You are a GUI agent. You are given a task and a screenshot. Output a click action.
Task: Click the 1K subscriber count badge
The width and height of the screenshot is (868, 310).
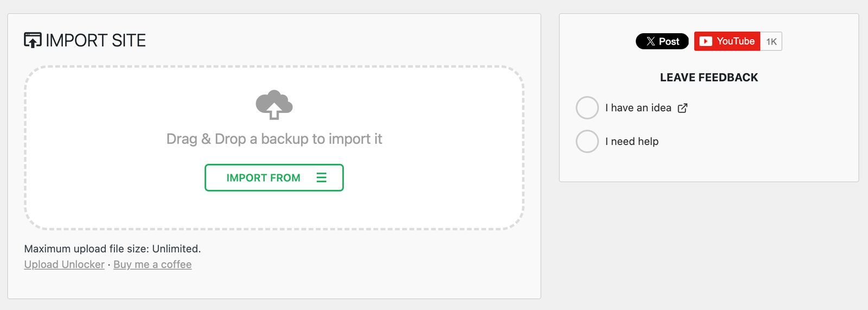click(x=771, y=42)
